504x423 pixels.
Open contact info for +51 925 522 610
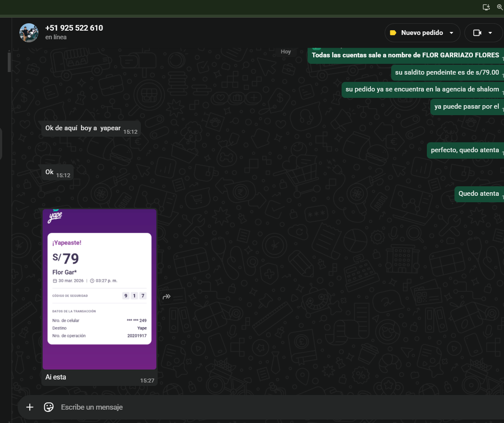[74, 28]
